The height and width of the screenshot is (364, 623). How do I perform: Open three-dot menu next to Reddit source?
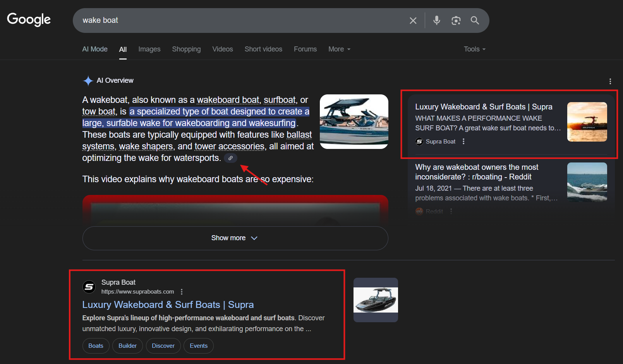pos(451,211)
